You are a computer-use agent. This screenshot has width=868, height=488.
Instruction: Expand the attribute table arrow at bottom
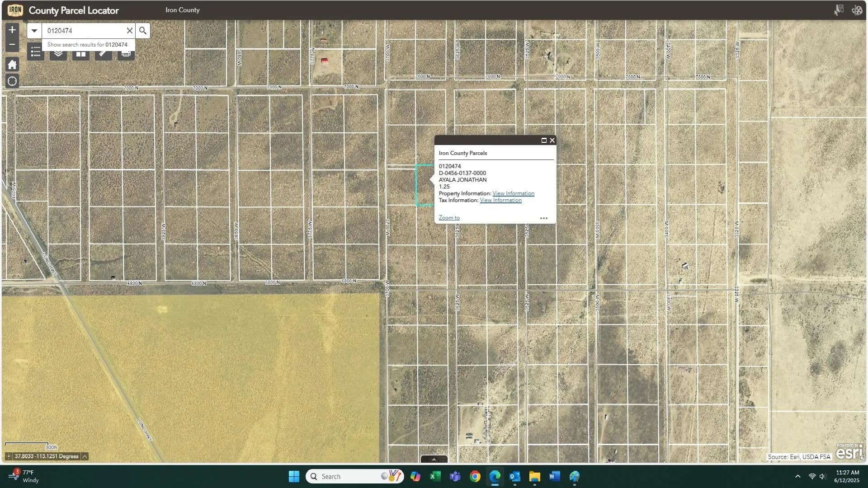(x=434, y=459)
